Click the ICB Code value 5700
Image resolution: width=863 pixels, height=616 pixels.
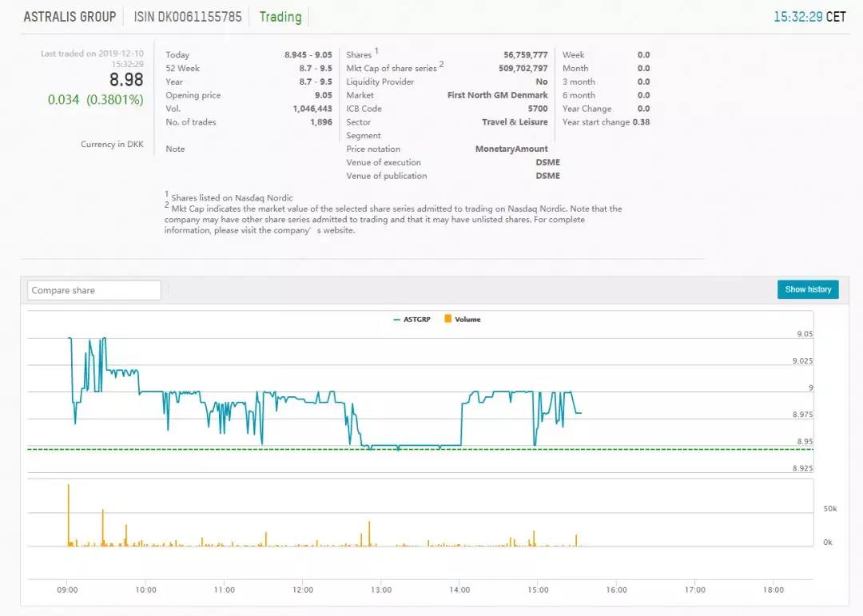point(538,109)
